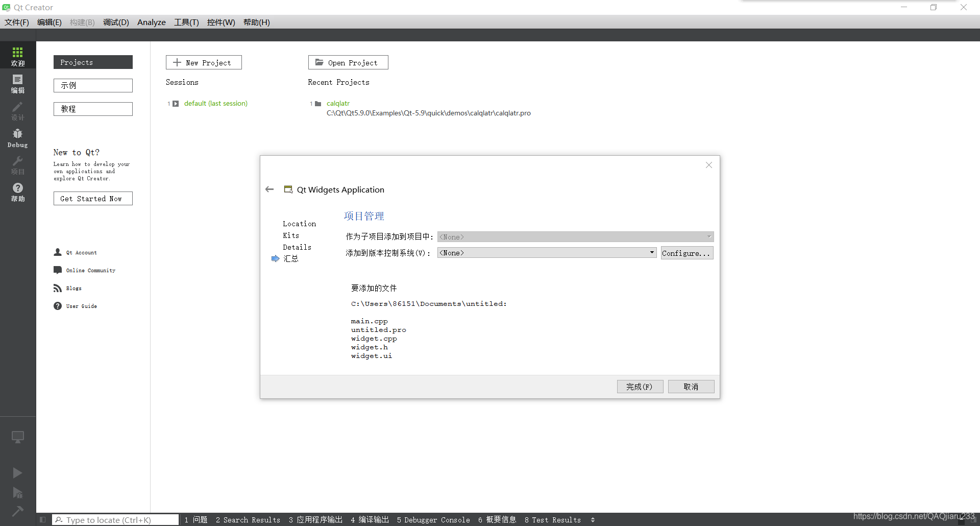Select the 示例 examples tab
Viewport: 980px width, 526px height.
pos(93,85)
